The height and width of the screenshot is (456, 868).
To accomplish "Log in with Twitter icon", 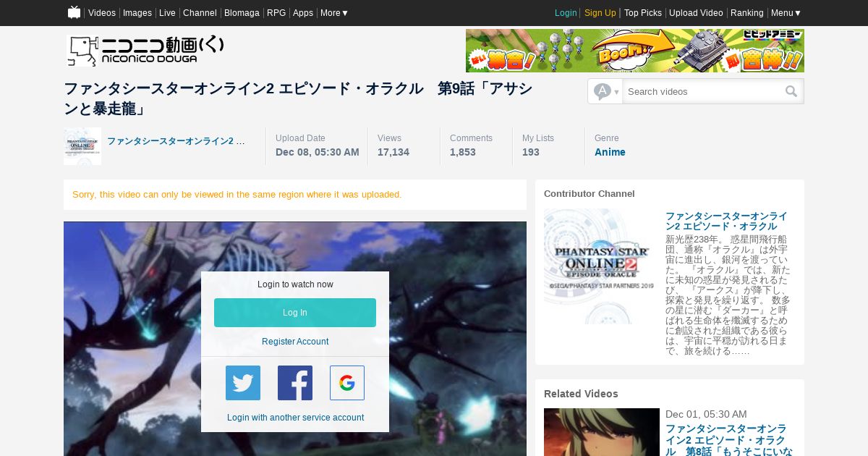I will click(243, 383).
